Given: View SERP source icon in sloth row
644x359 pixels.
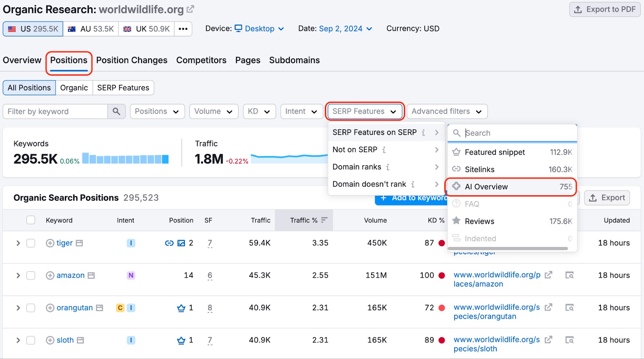Looking at the screenshot, I should tap(570, 340).
